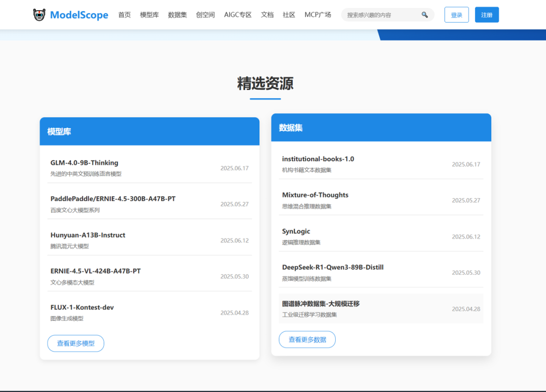
Task: Click date 2025.05.30 beside ERNIE-4.5-VL-424B-A47B-PT
Action: pyautogui.click(x=235, y=276)
